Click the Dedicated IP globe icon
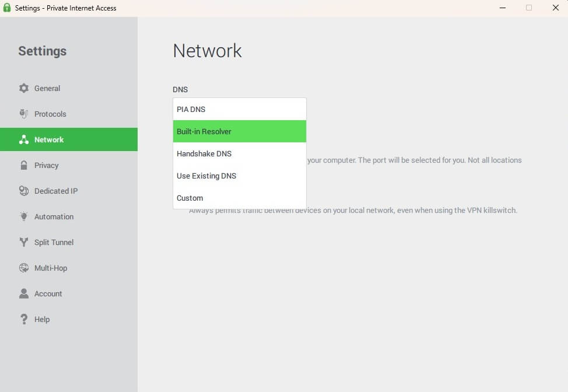 tap(23, 191)
